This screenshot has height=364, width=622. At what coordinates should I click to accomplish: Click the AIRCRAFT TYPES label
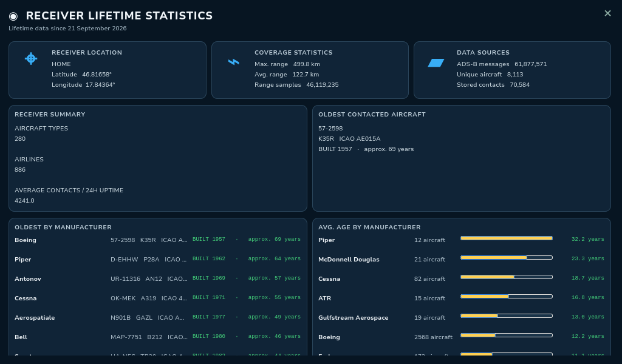(41, 129)
